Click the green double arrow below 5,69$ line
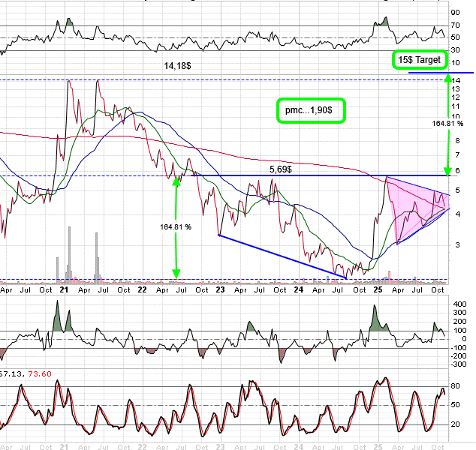This screenshot has width=476, height=450. pyautogui.click(x=176, y=229)
